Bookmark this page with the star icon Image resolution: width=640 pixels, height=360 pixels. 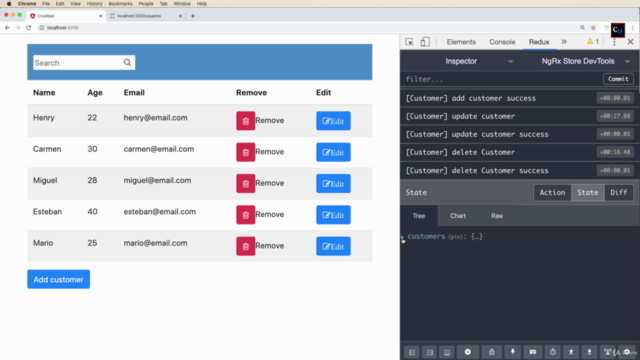[x=593, y=28]
